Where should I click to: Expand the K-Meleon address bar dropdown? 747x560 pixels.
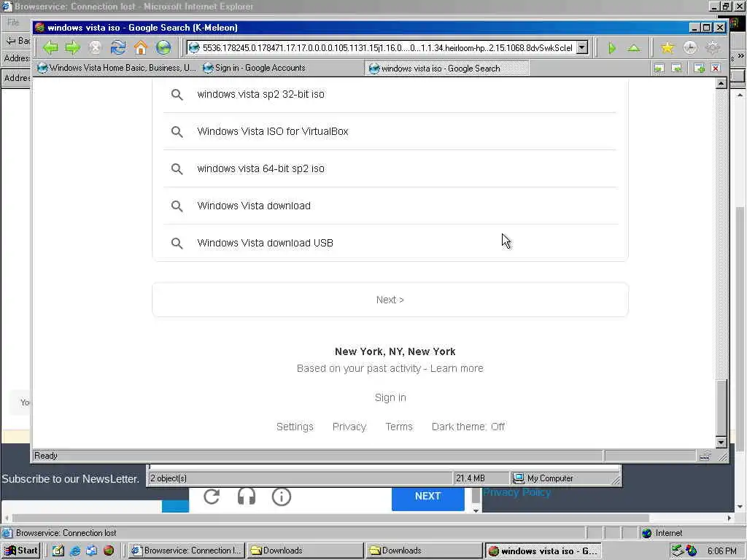coord(582,47)
